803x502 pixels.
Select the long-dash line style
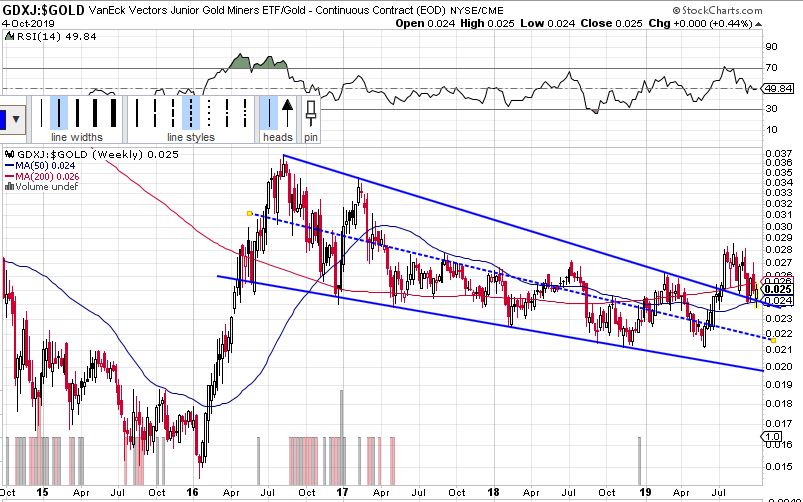(156, 113)
